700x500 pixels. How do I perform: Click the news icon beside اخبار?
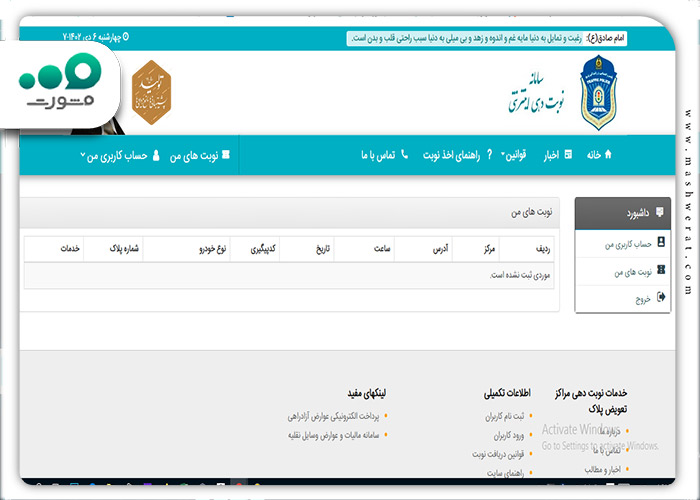568,154
